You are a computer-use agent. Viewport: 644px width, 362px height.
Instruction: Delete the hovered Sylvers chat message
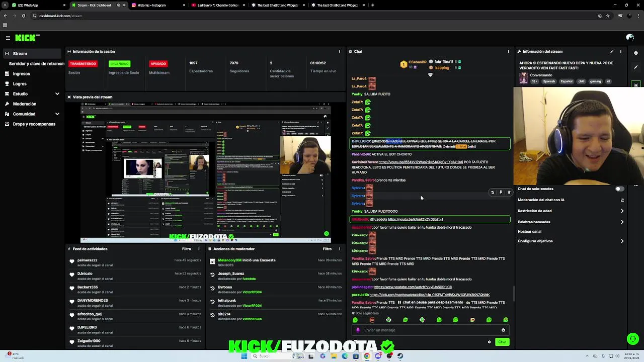[x=509, y=193]
